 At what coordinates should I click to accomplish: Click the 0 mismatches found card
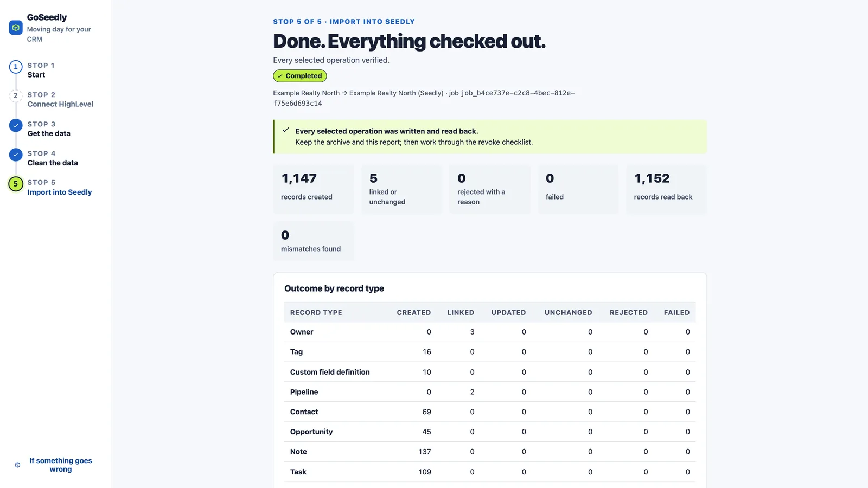[314, 241]
